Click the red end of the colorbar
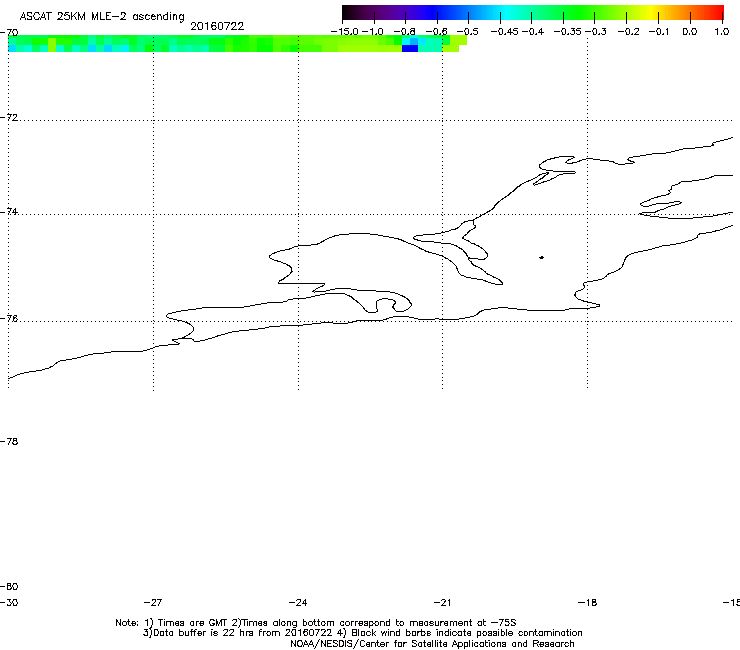The image size is (740, 650). [x=717, y=12]
